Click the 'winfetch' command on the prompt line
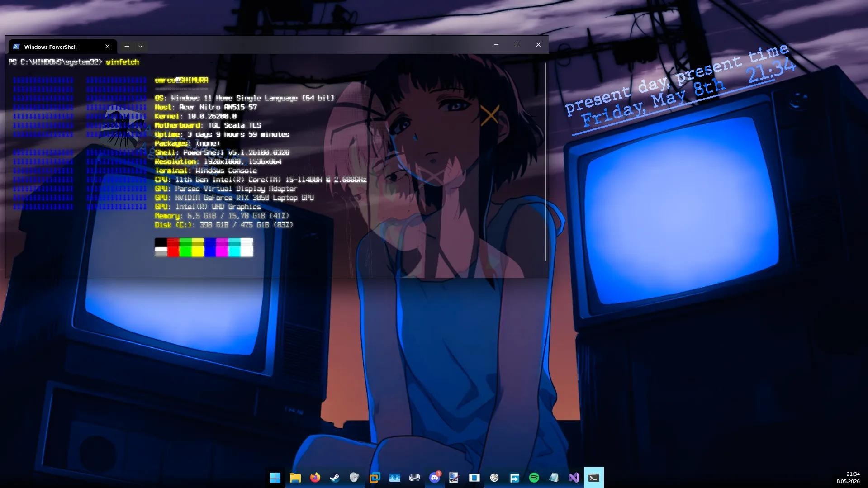The height and width of the screenshot is (488, 868). (x=123, y=62)
